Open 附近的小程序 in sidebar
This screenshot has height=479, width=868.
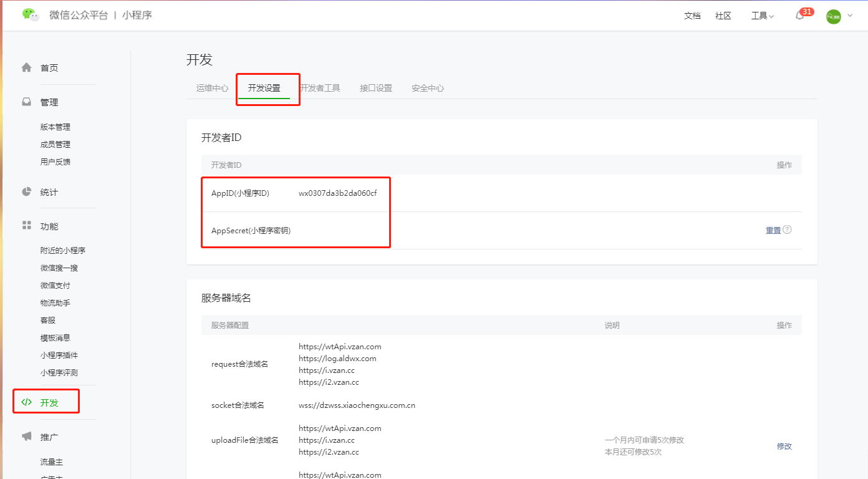click(63, 251)
